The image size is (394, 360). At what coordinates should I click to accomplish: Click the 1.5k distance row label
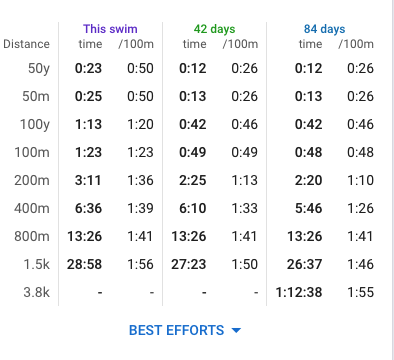pos(36,264)
